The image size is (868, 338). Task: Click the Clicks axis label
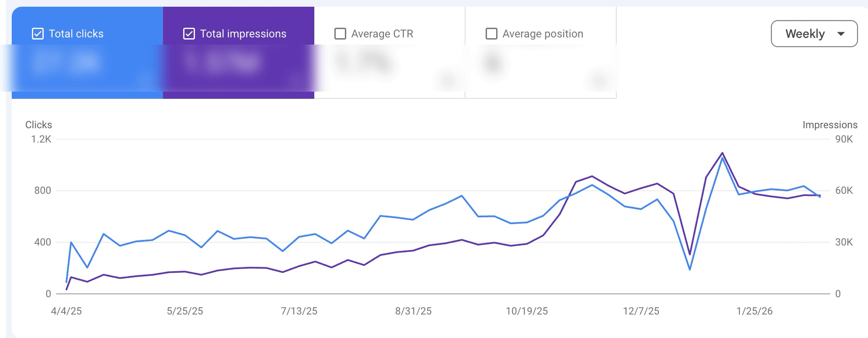(x=38, y=125)
